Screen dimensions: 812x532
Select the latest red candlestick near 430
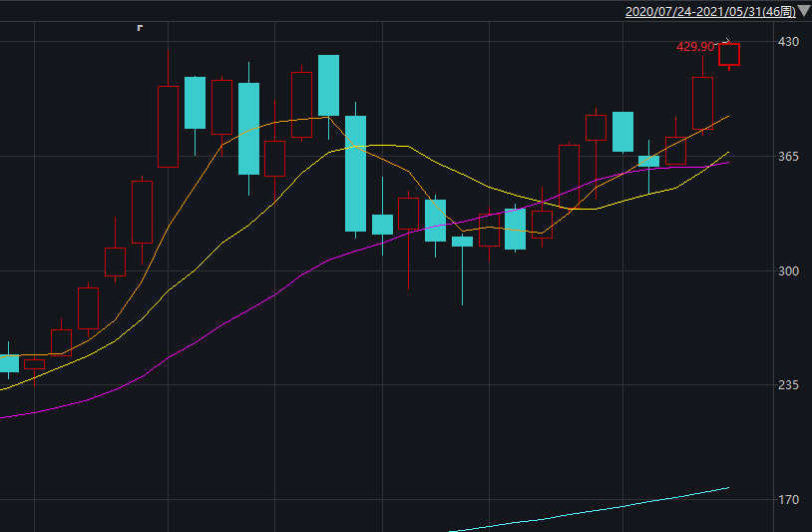729,55
